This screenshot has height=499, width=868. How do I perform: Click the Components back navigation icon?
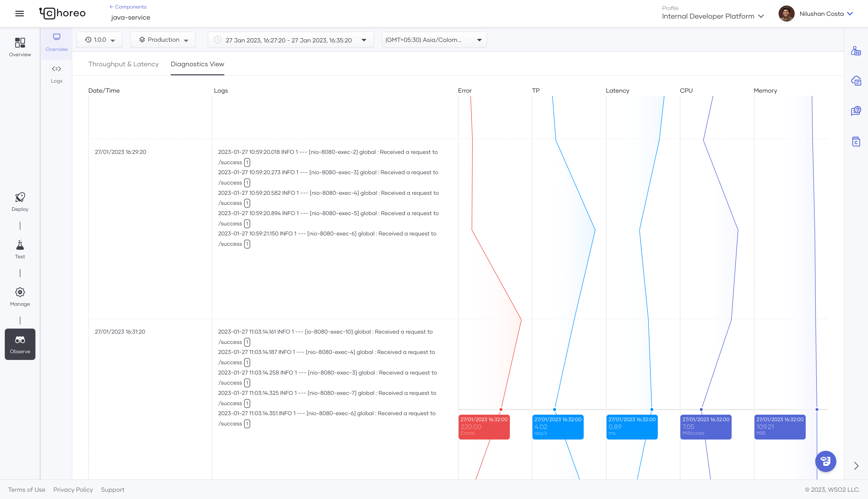pyautogui.click(x=110, y=7)
